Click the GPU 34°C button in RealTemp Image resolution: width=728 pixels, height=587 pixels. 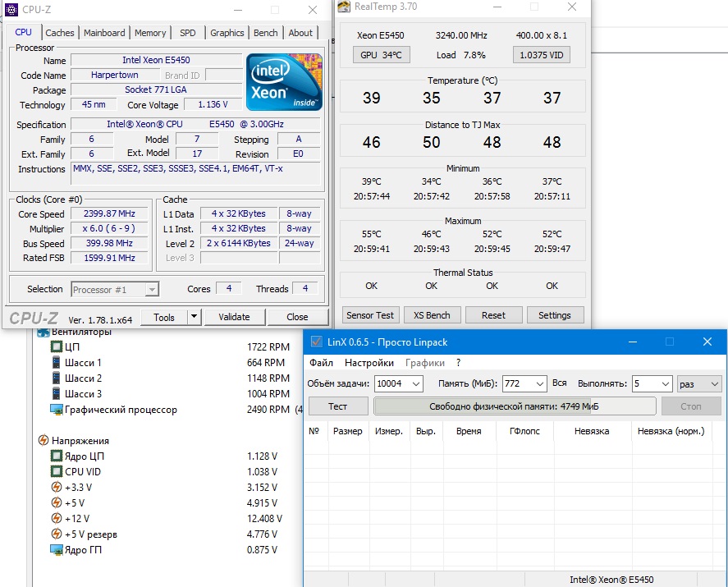(381, 55)
